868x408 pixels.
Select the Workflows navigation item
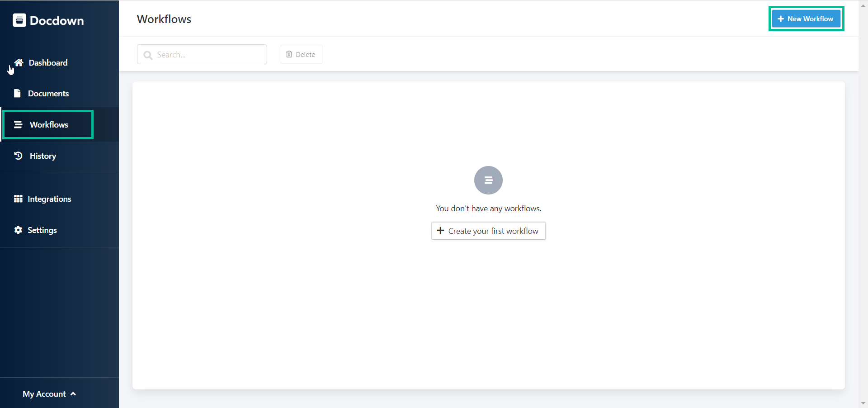pyautogui.click(x=48, y=124)
